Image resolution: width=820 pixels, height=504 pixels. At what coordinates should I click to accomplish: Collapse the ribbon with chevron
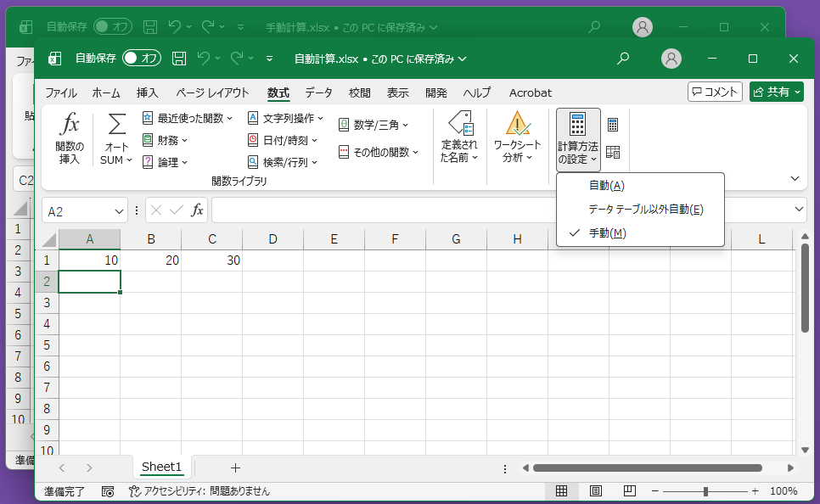[795, 179]
